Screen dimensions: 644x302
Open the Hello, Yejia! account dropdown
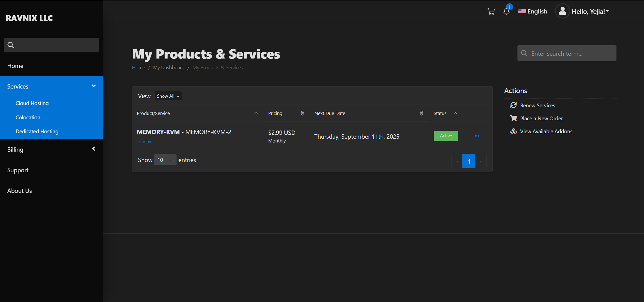pyautogui.click(x=590, y=11)
